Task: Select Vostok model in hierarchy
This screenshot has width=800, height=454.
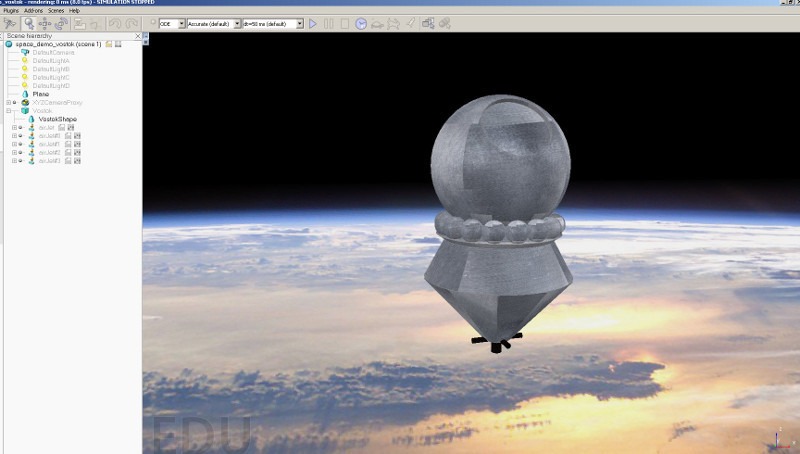Action: tap(42, 111)
